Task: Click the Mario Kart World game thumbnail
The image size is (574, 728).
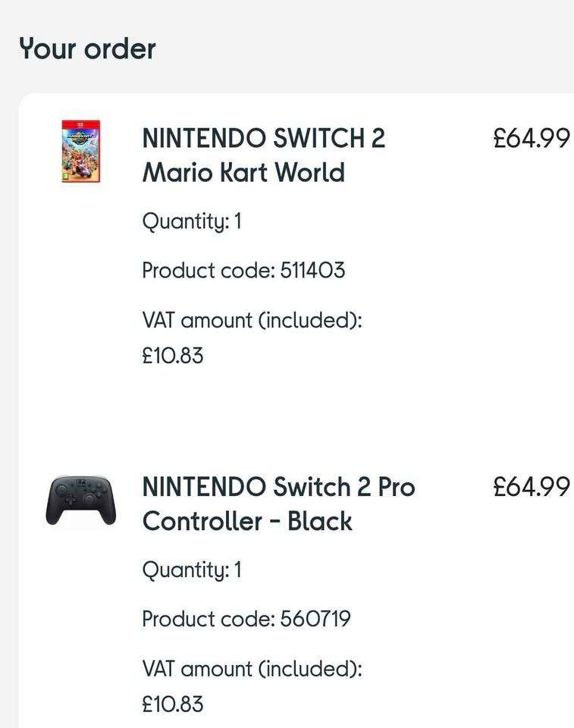Action: point(81,151)
